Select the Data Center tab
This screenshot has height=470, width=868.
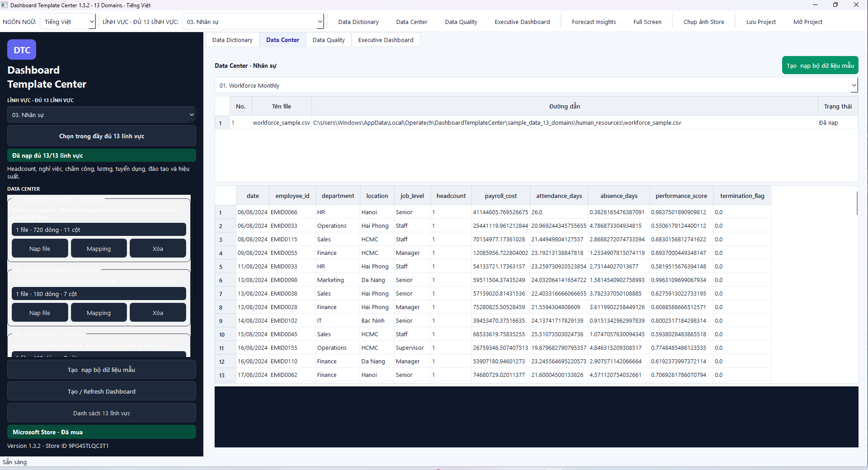(282, 40)
